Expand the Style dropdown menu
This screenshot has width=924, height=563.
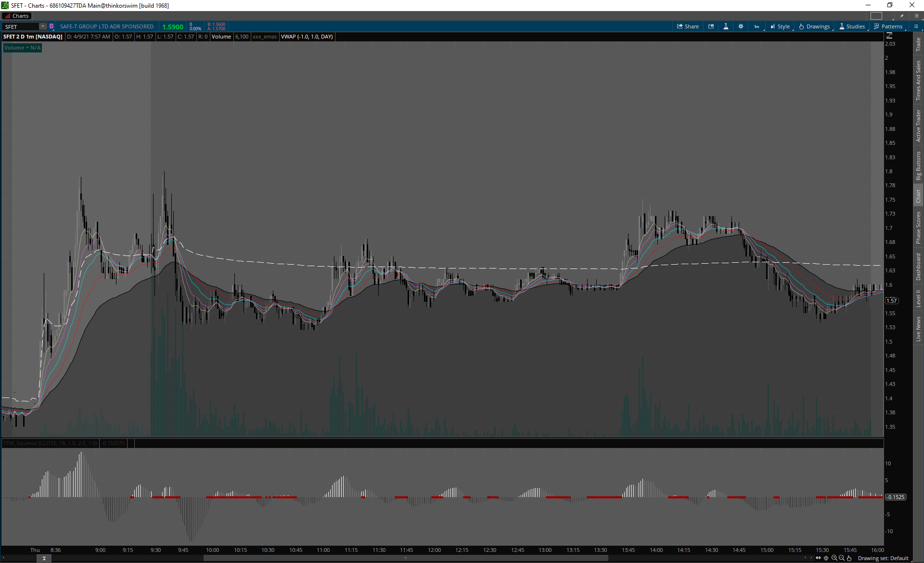click(x=780, y=26)
